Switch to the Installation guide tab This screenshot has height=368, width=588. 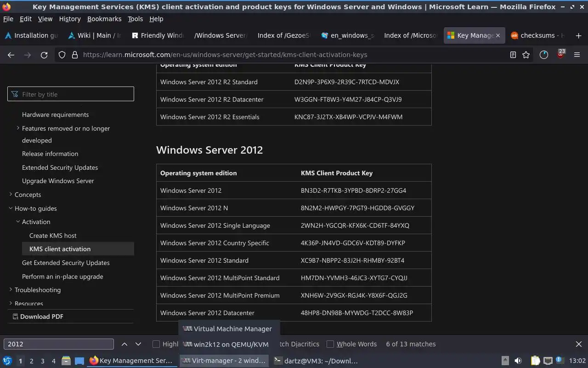(x=31, y=35)
